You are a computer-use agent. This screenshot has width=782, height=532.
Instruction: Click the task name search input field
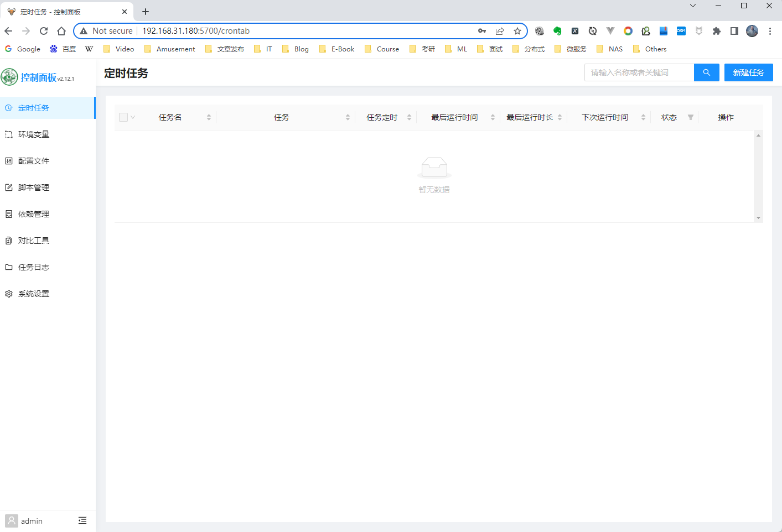639,72
